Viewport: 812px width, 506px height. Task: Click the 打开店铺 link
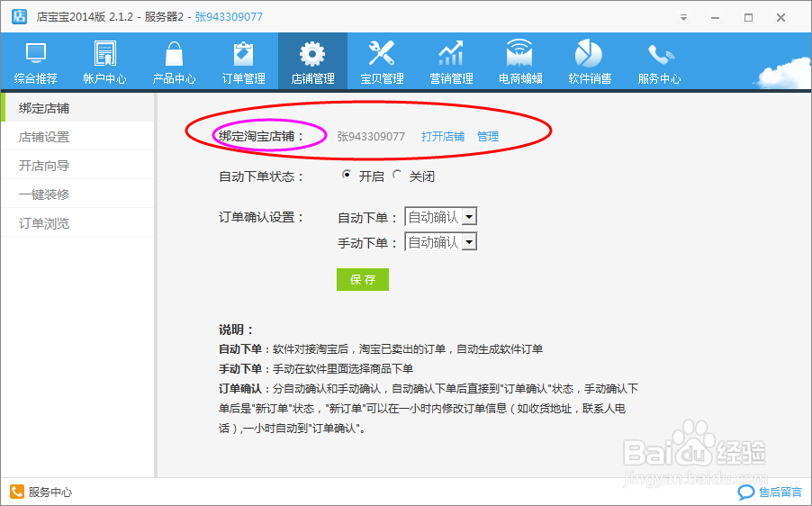click(x=443, y=136)
